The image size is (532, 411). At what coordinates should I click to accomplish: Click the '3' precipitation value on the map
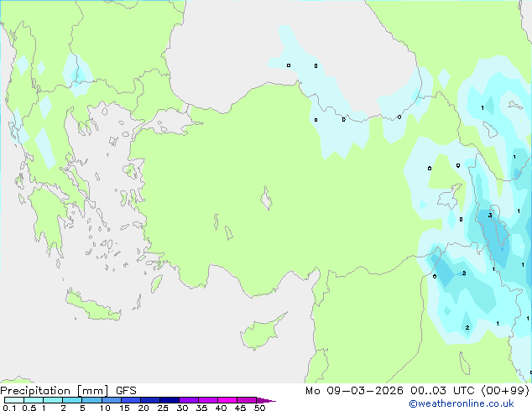coord(490,216)
